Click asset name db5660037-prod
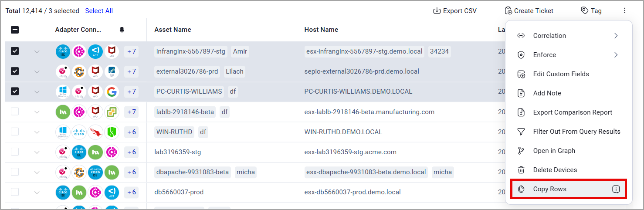Image resolution: width=644 pixels, height=210 pixels. [179, 192]
